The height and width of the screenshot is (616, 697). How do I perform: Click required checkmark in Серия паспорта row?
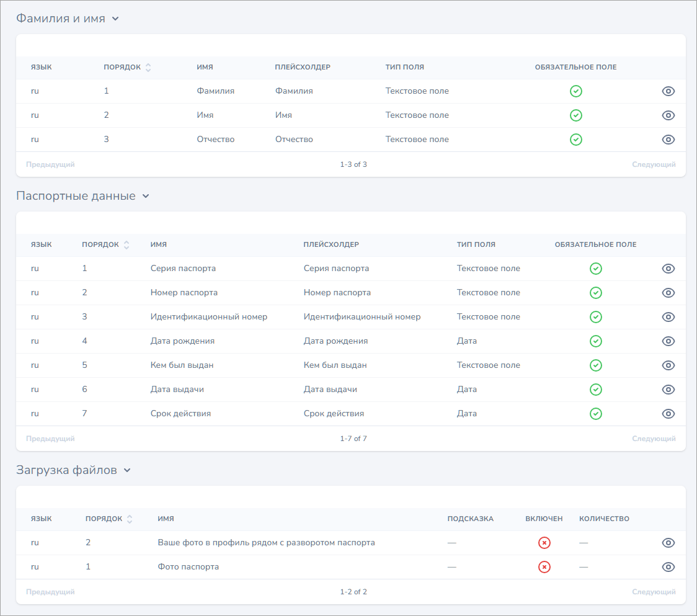point(596,269)
